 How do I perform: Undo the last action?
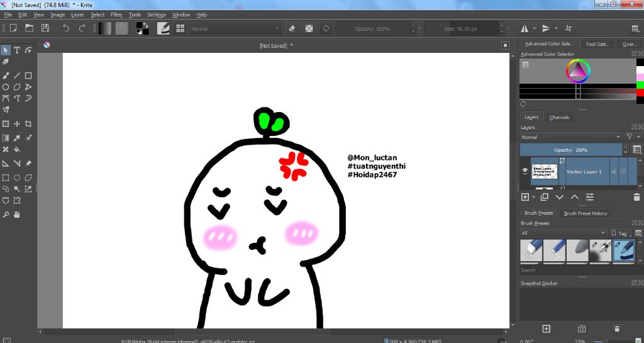tap(65, 28)
